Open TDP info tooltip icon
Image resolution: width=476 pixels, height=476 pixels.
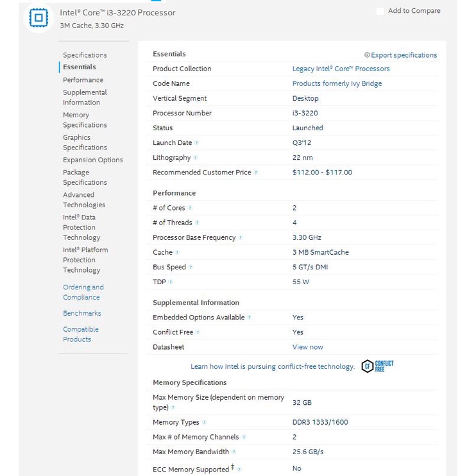(x=171, y=282)
